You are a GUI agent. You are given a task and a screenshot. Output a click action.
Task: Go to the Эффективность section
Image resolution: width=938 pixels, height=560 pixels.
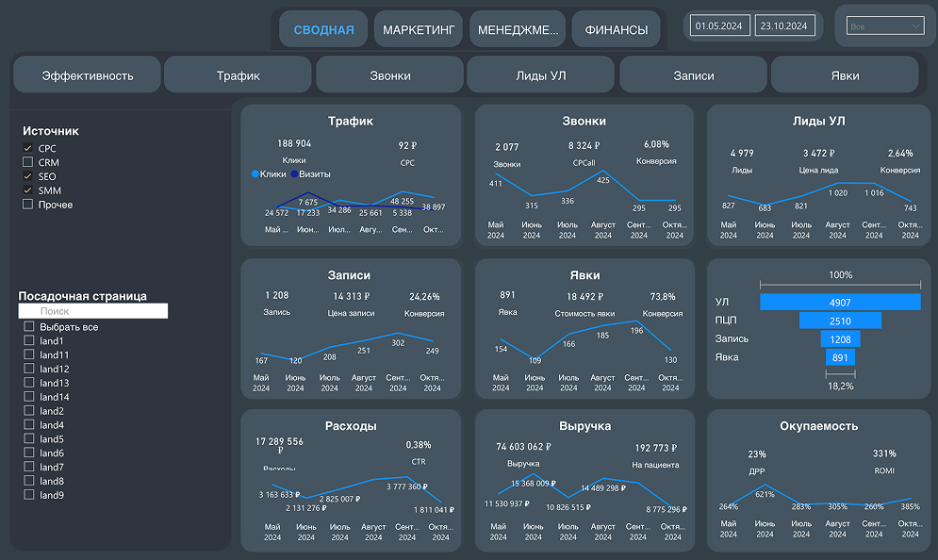[87, 75]
